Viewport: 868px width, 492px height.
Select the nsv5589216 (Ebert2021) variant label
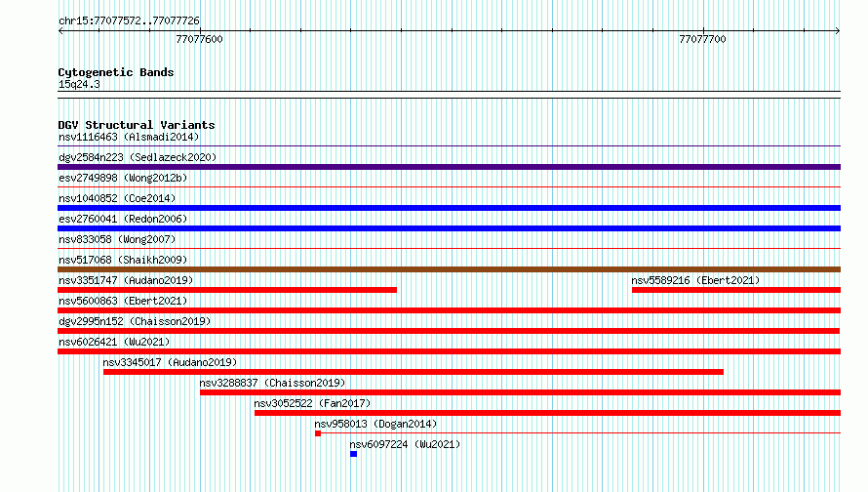695,280
